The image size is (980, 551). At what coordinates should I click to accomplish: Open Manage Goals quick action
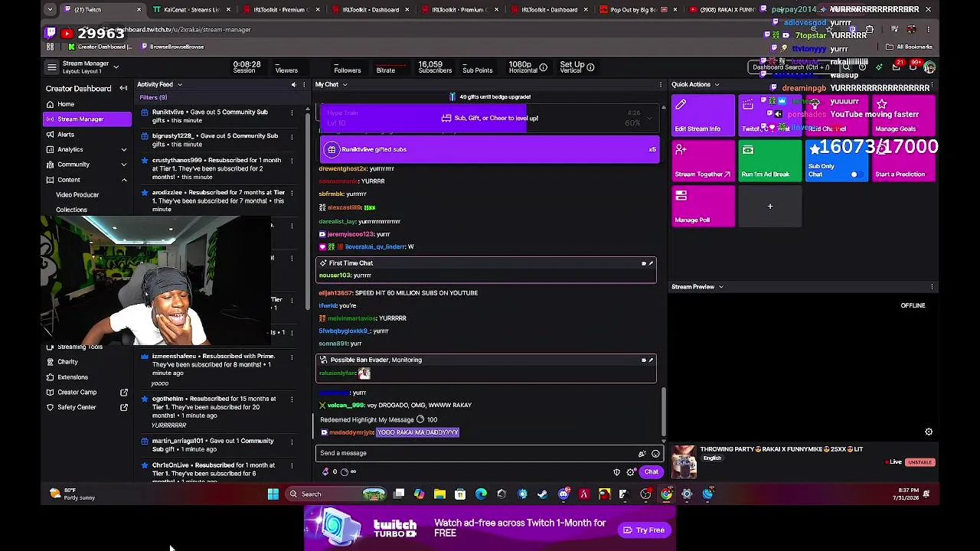point(903,115)
